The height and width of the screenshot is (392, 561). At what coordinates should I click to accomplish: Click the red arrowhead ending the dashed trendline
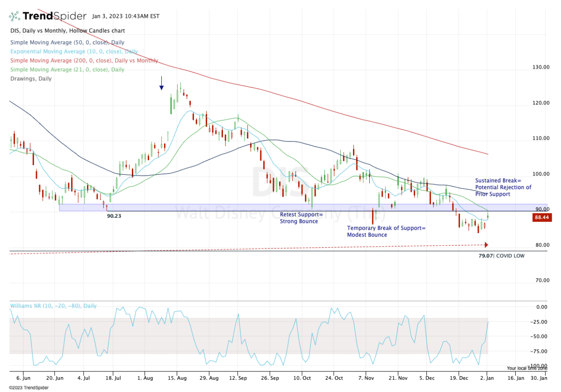point(486,244)
